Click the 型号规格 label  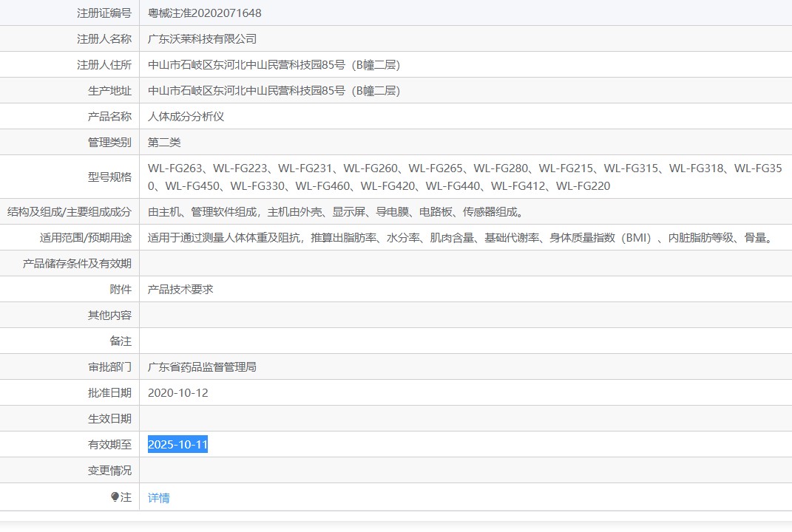coord(109,177)
